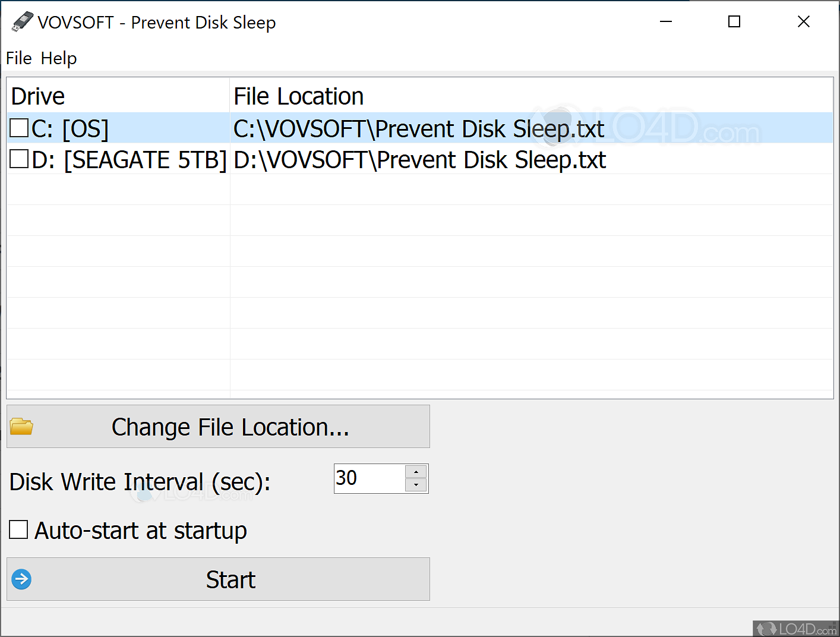Enable the checkbox for drive C: [OS]

click(18, 127)
